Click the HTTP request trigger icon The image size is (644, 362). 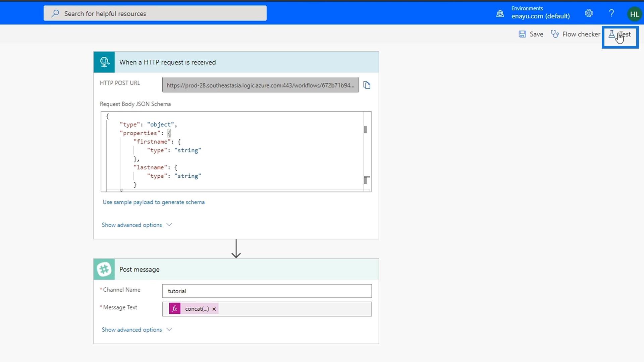[104, 62]
